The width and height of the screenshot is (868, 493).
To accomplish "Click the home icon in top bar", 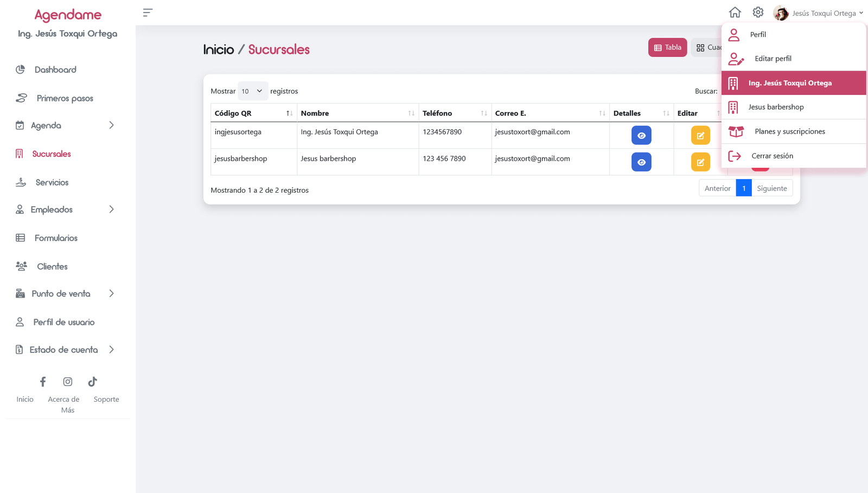I will pos(735,12).
